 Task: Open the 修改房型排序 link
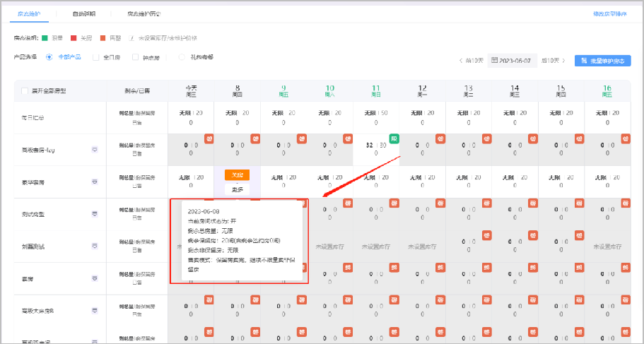click(x=609, y=13)
